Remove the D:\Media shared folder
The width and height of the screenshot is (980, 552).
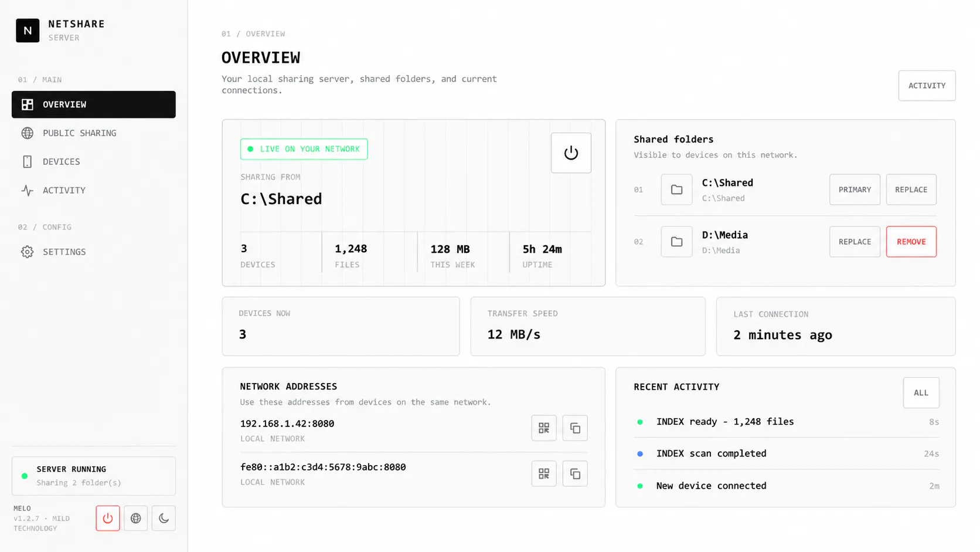tap(911, 242)
